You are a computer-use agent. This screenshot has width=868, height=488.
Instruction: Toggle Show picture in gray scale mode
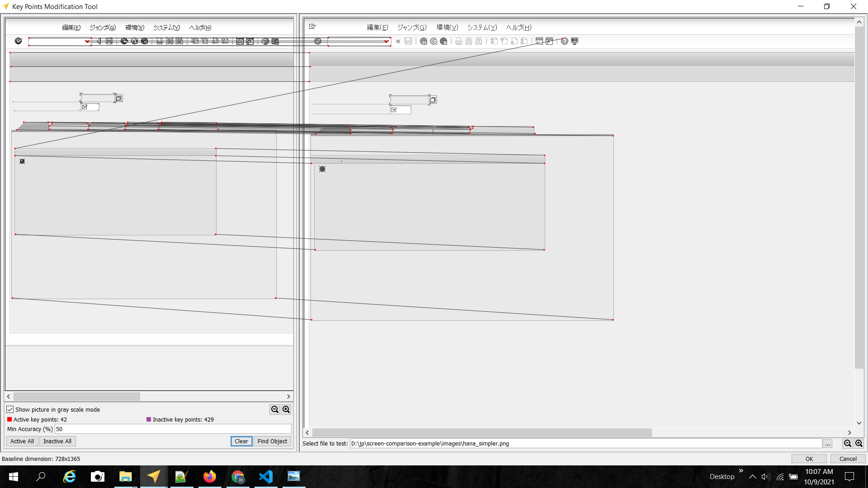coord(10,409)
